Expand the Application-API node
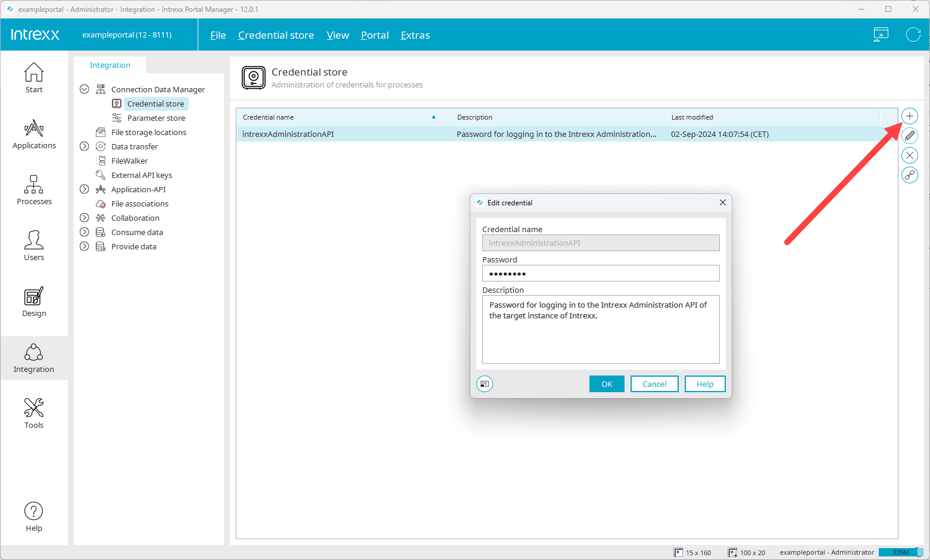 pyautogui.click(x=85, y=189)
